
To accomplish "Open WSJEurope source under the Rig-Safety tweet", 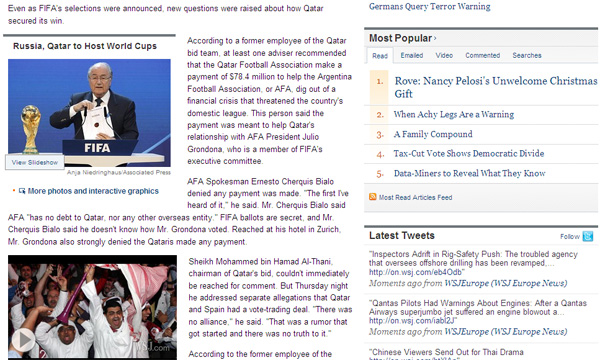I will (x=505, y=283).
